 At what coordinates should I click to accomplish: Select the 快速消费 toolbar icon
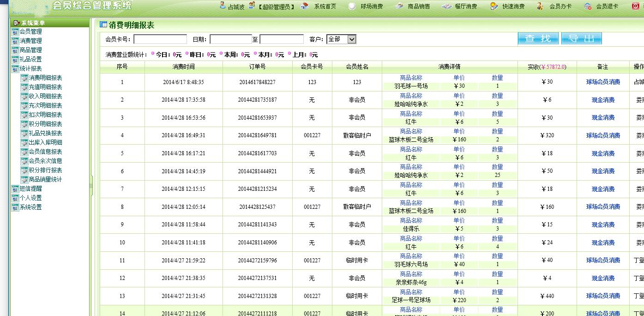coord(494,6)
